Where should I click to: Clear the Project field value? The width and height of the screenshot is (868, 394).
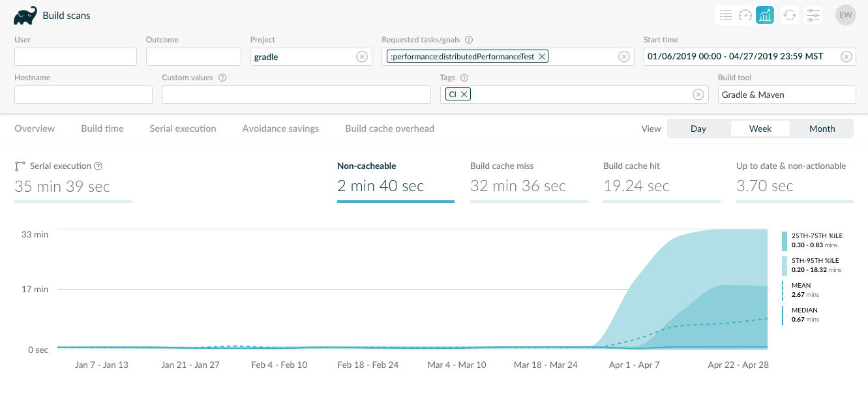pyautogui.click(x=362, y=57)
